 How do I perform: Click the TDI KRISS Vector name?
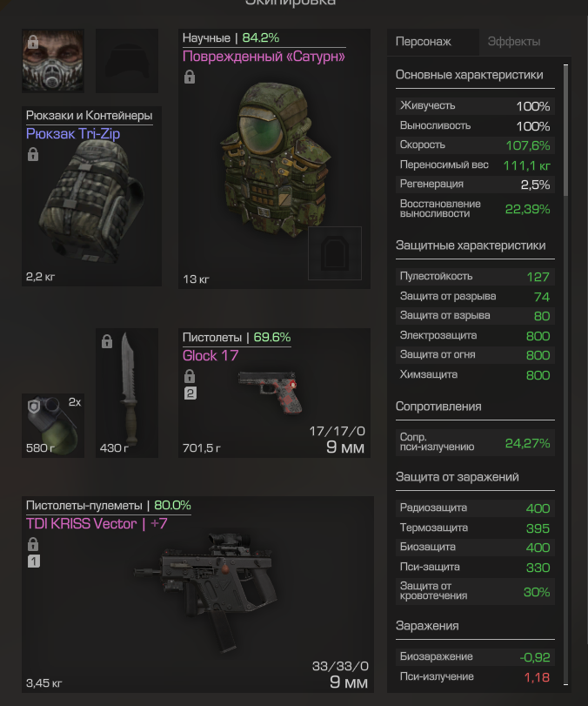[82, 524]
